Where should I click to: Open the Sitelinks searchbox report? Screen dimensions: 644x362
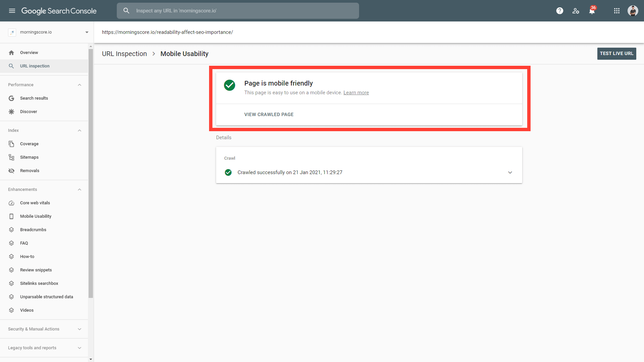pos(44,283)
